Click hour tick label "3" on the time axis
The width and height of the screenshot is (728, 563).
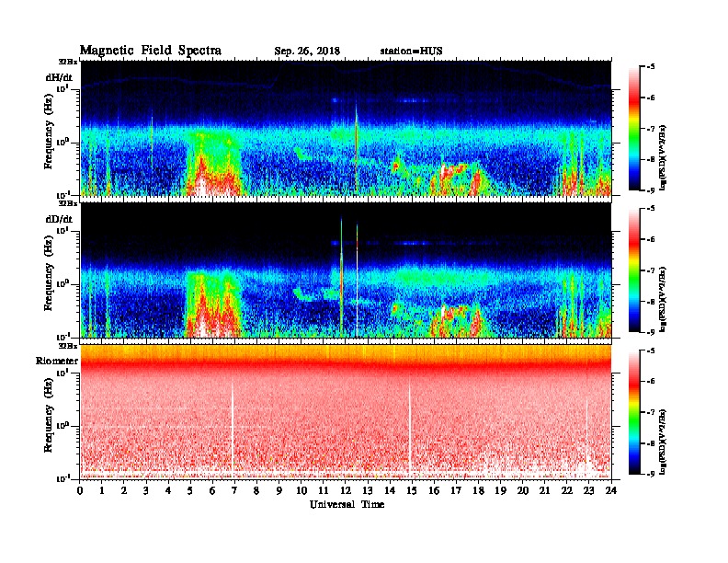pyautogui.click(x=146, y=490)
